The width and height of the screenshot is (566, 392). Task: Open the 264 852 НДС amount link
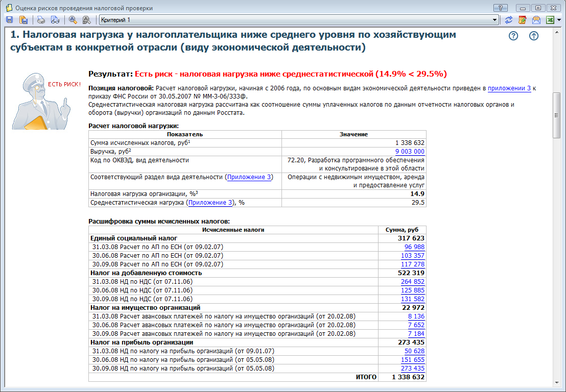(413, 282)
